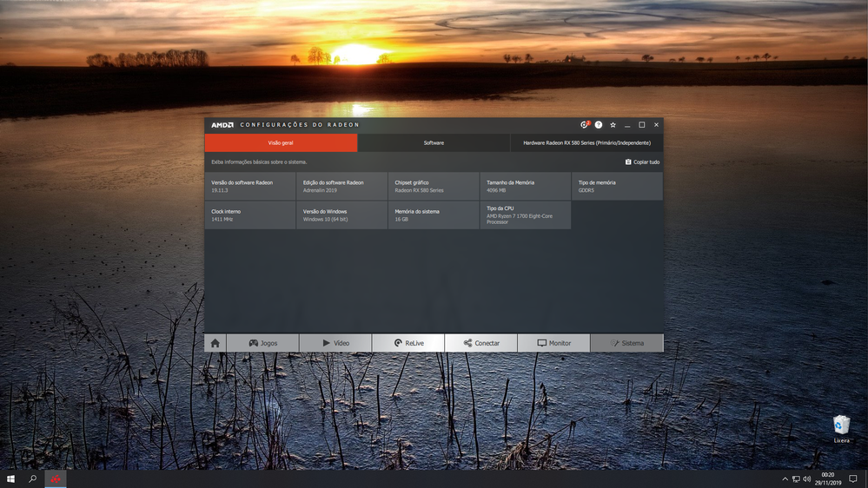This screenshot has width=868, height=488.
Task: Select the Memória do sistema tile
Action: tap(434, 215)
